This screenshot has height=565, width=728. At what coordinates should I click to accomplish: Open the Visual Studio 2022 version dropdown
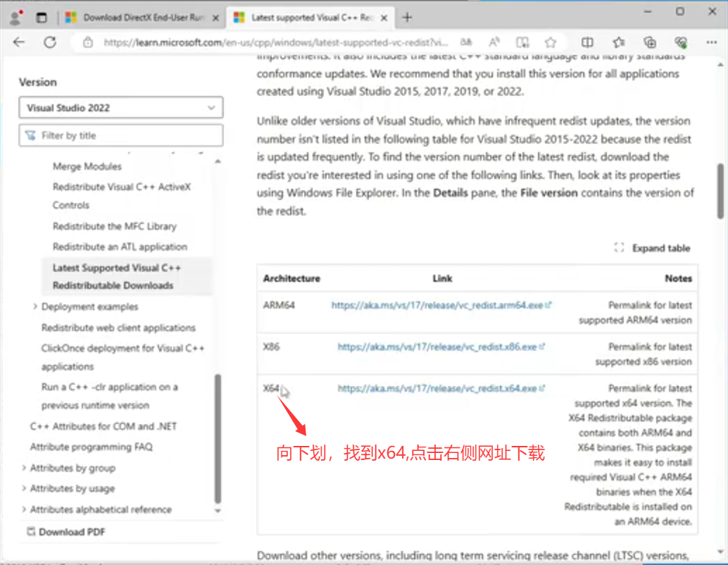coord(121,108)
